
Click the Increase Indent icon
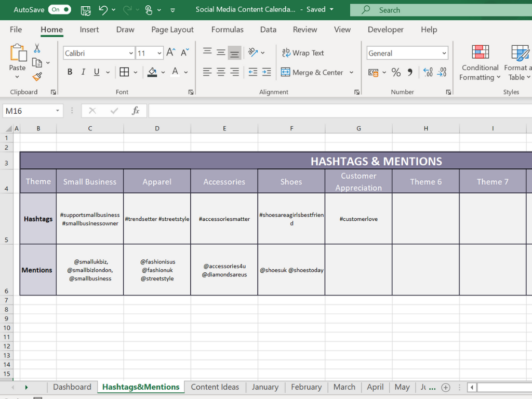click(x=266, y=72)
